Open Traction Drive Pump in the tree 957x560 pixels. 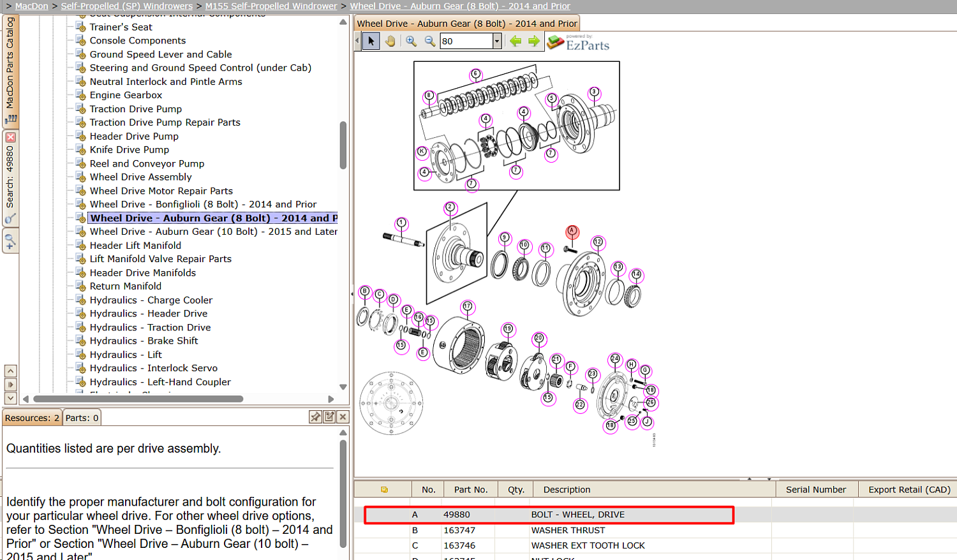coord(136,109)
